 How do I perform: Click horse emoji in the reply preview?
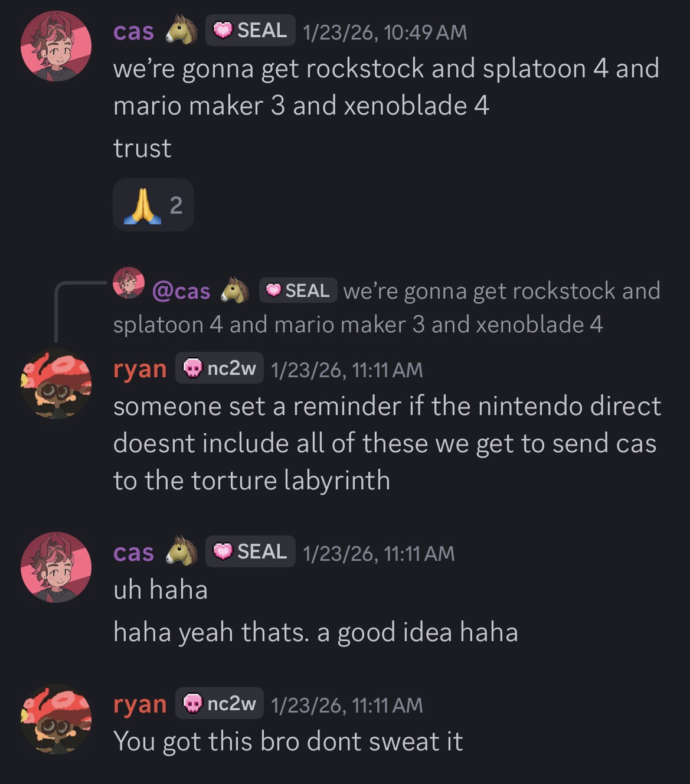[x=235, y=290]
